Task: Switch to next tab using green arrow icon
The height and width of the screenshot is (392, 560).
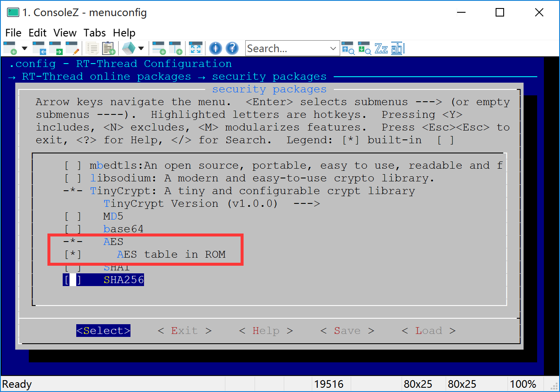Action: [x=55, y=48]
